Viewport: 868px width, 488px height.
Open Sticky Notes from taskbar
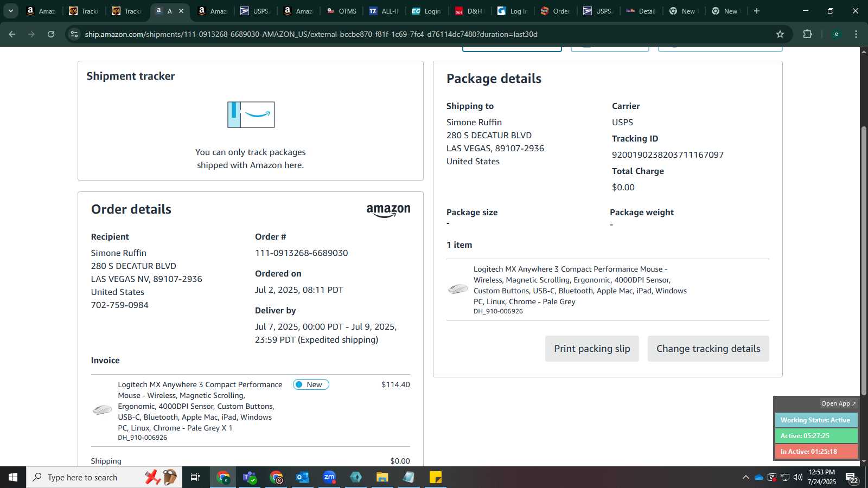coord(436,477)
